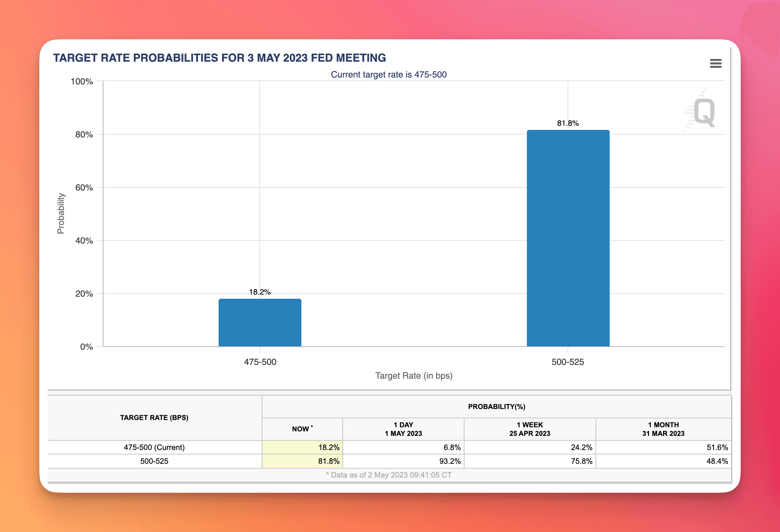Viewport: 780px width, 532px height.
Task: Click the PROBABILITY(%) table header
Action: point(497,407)
